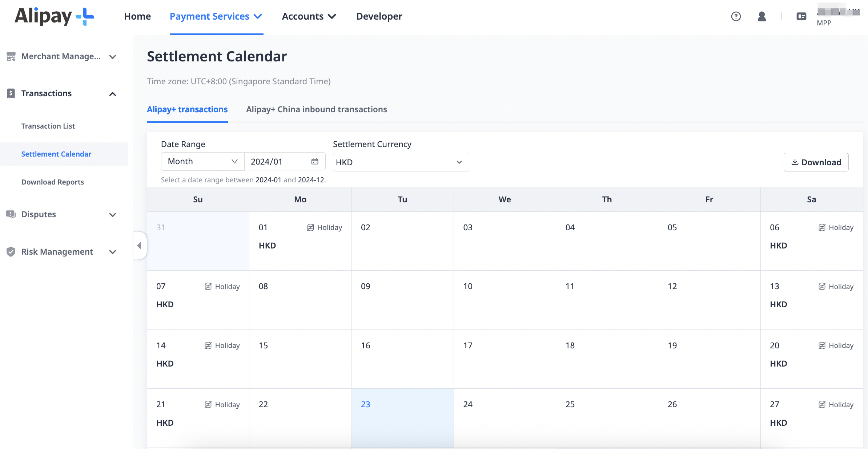Viewport: 868px width, 449px height.
Task: Open the date picker calendar icon
Action: pyautogui.click(x=314, y=161)
